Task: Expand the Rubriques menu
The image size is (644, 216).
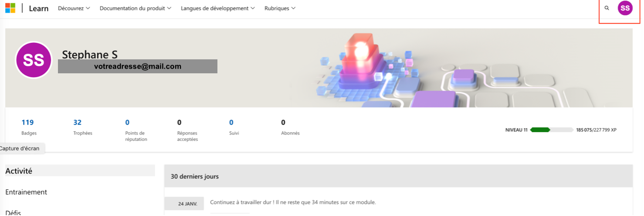Action: click(x=280, y=8)
